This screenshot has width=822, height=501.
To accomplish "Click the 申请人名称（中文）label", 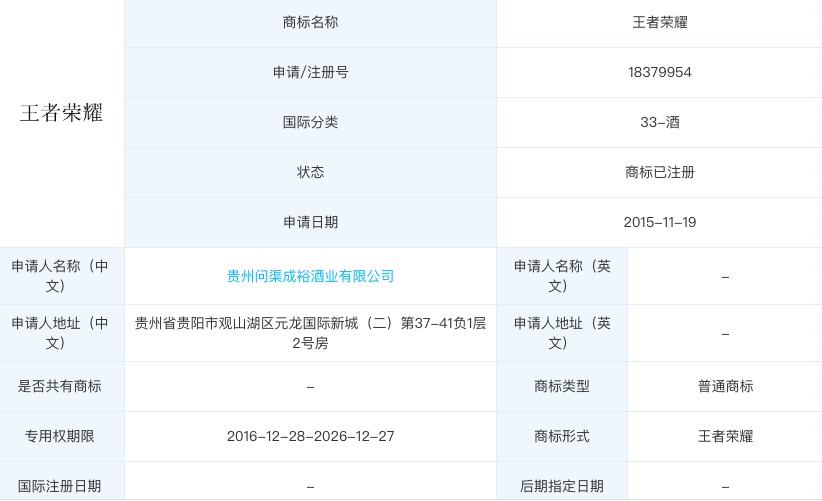I will (60, 276).
